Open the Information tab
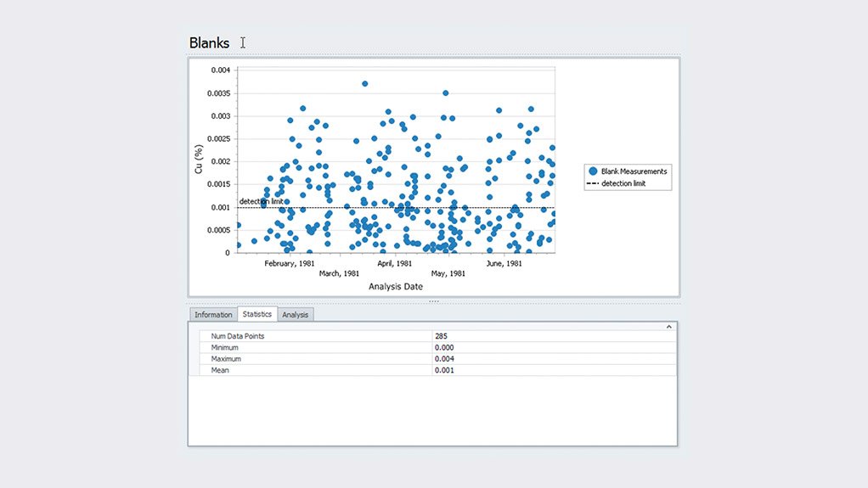The height and width of the screenshot is (488, 868). [x=213, y=314]
